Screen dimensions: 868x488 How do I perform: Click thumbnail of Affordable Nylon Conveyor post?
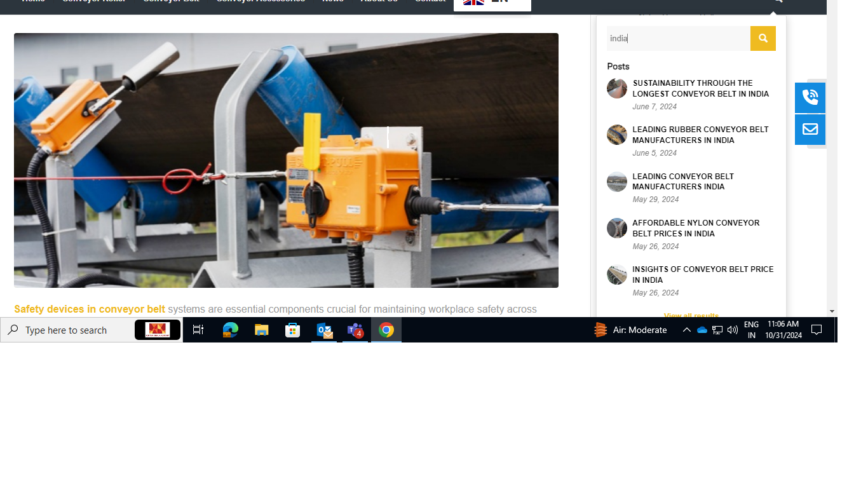(x=617, y=228)
